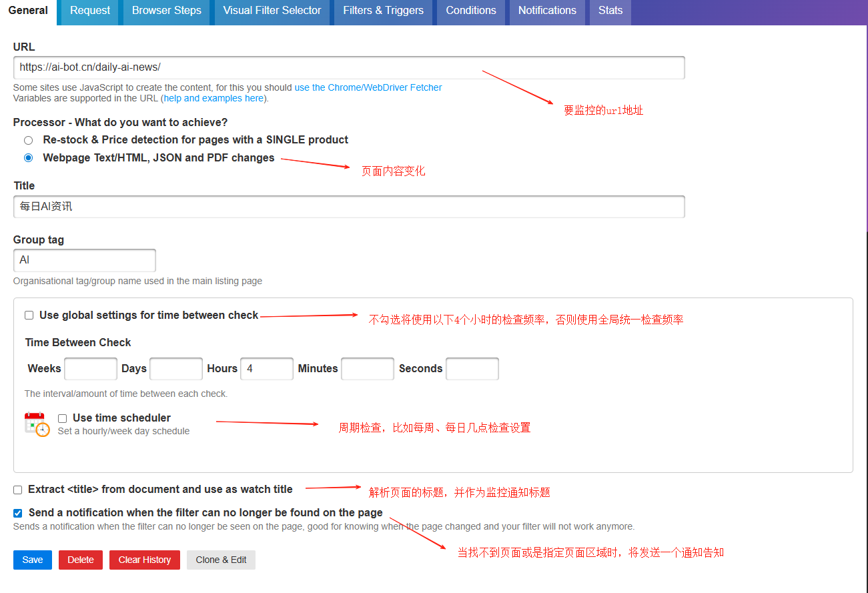The width and height of the screenshot is (868, 593).
Task: Focus the Hours interval field
Action: [266, 369]
